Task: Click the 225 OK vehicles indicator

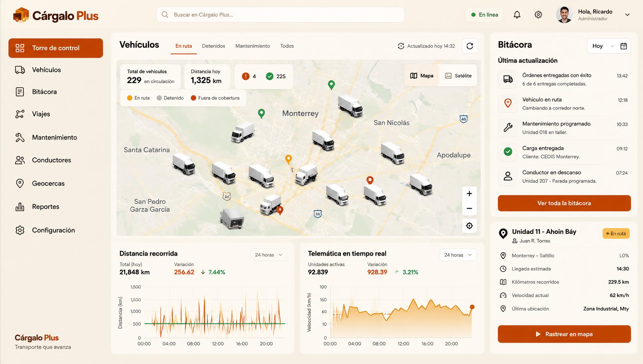Action: click(x=276, y=76)
